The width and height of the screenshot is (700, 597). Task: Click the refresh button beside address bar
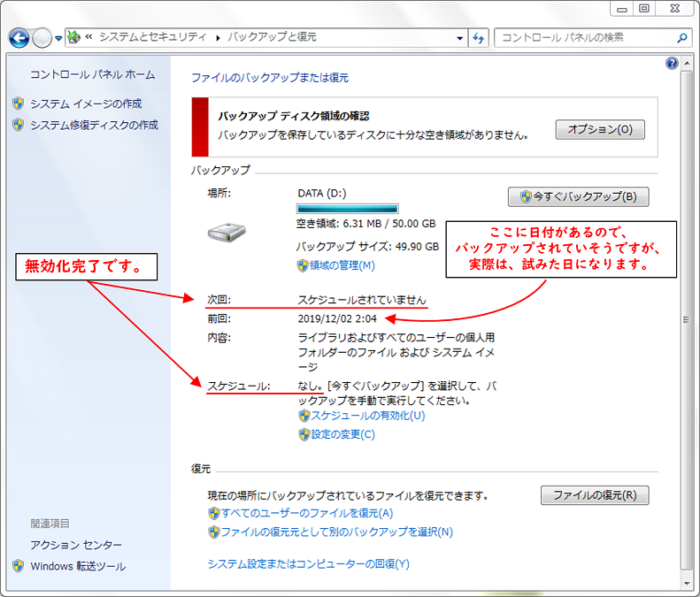[479, 38]
